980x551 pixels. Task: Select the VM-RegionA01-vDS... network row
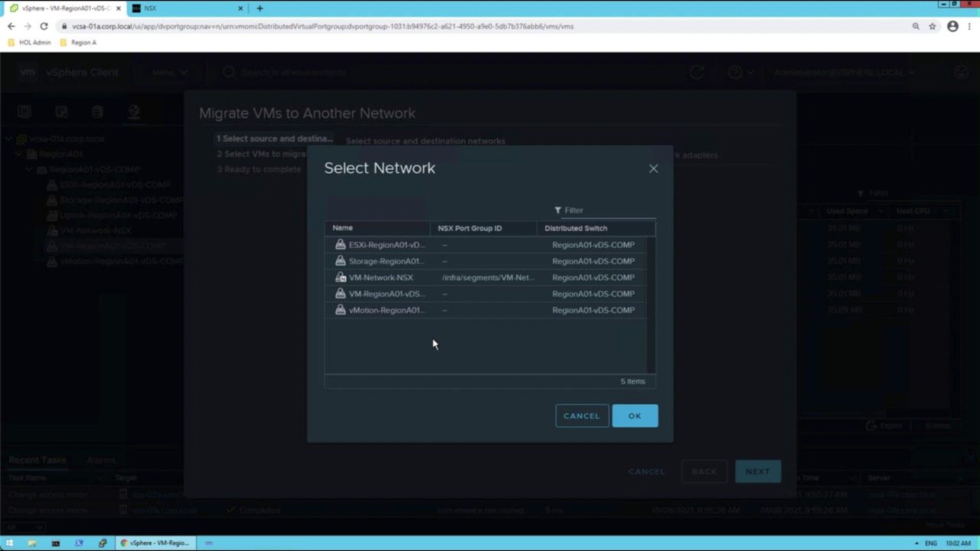(x=486, y=294)
